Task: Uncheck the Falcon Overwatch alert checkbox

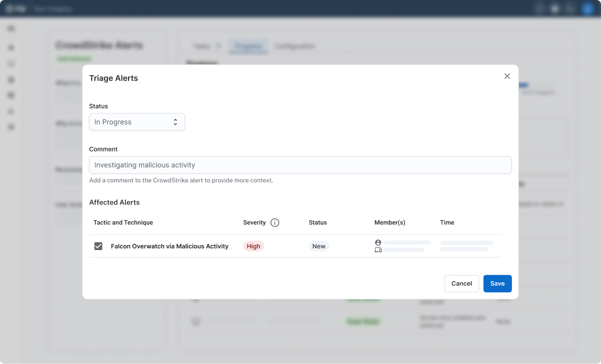Action: (98, 246)
